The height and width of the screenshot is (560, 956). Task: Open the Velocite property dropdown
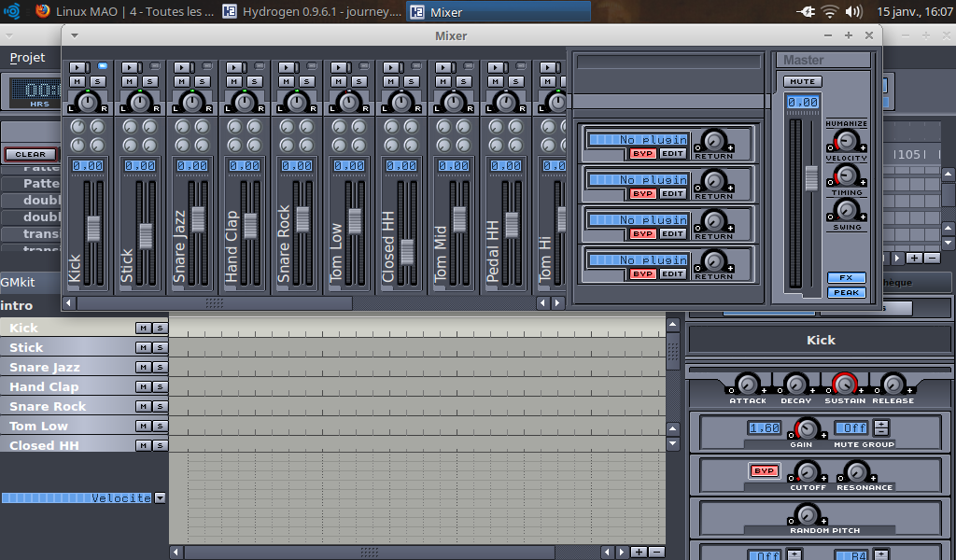pos(160,498)
